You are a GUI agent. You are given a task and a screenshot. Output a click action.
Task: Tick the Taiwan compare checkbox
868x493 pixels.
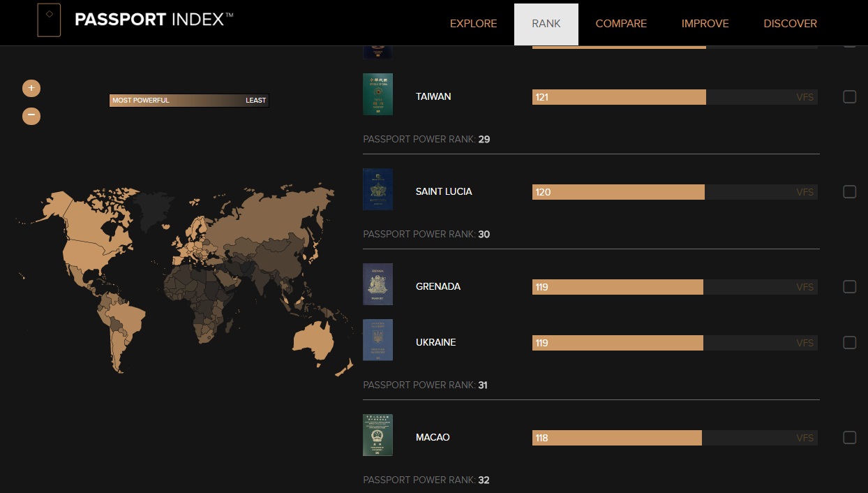[x=849, y=97]
